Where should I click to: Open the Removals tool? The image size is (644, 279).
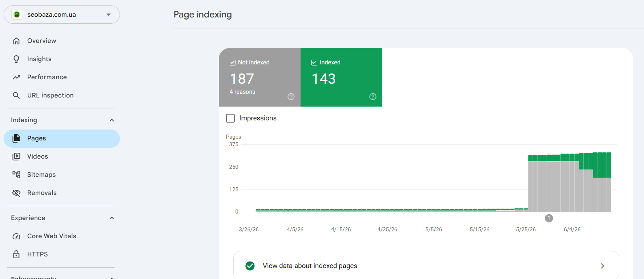coord(62,193)
